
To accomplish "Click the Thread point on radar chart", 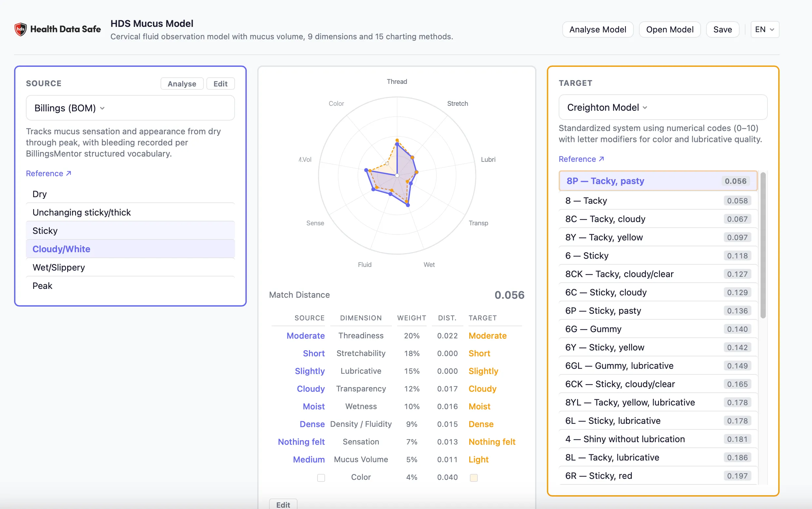I will click(397, 144).
